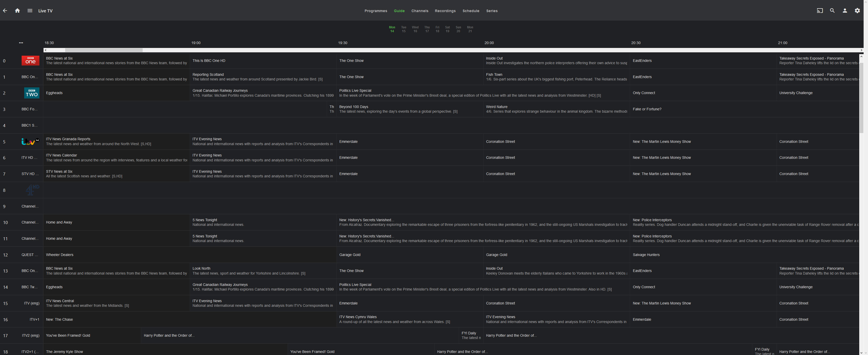
Task: Open 'University Challenge' on channel 14
Action: click(818, 287)
